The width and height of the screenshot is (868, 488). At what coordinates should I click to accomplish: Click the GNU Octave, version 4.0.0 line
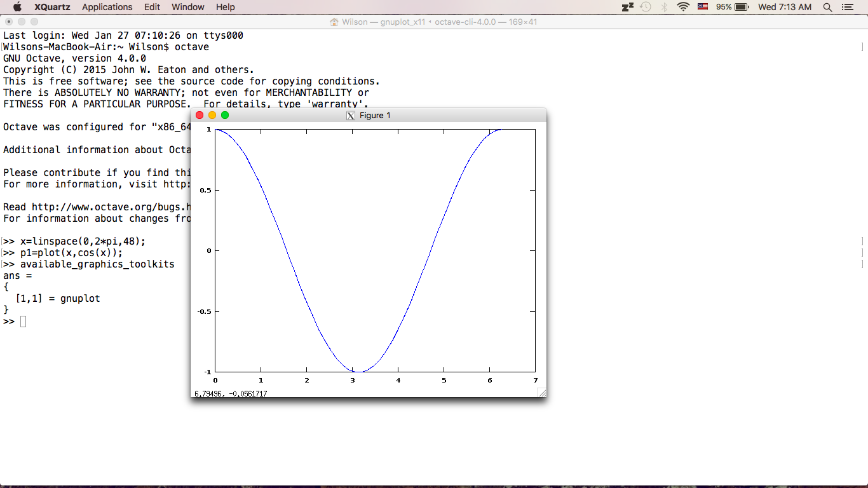point(74,58)
